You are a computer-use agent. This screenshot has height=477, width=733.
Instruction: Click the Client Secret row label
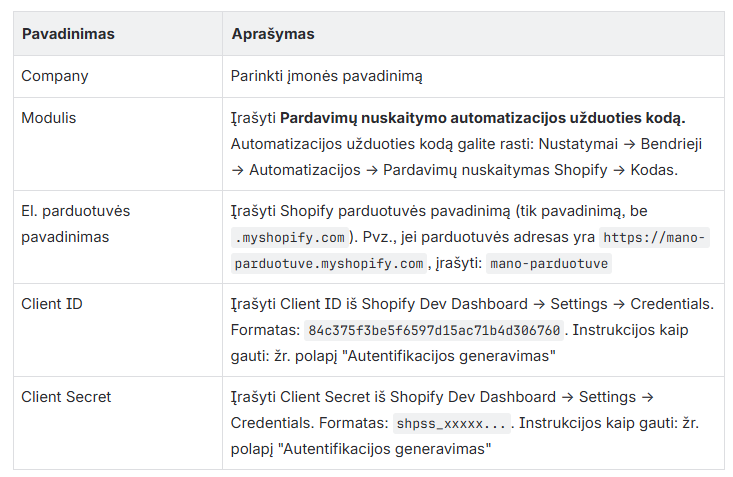66,397
